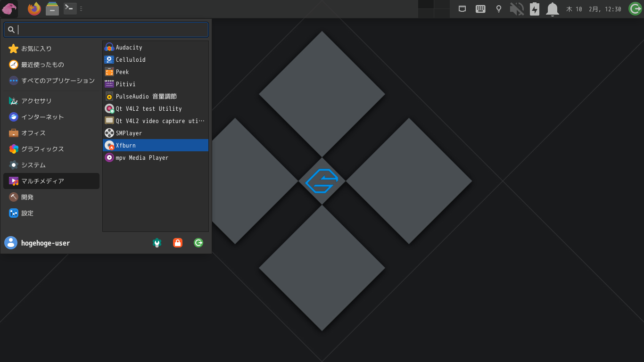Viewport: 644px width, 362px height.
Task: Show 最近使ったもの recent items
Action: 51,65
